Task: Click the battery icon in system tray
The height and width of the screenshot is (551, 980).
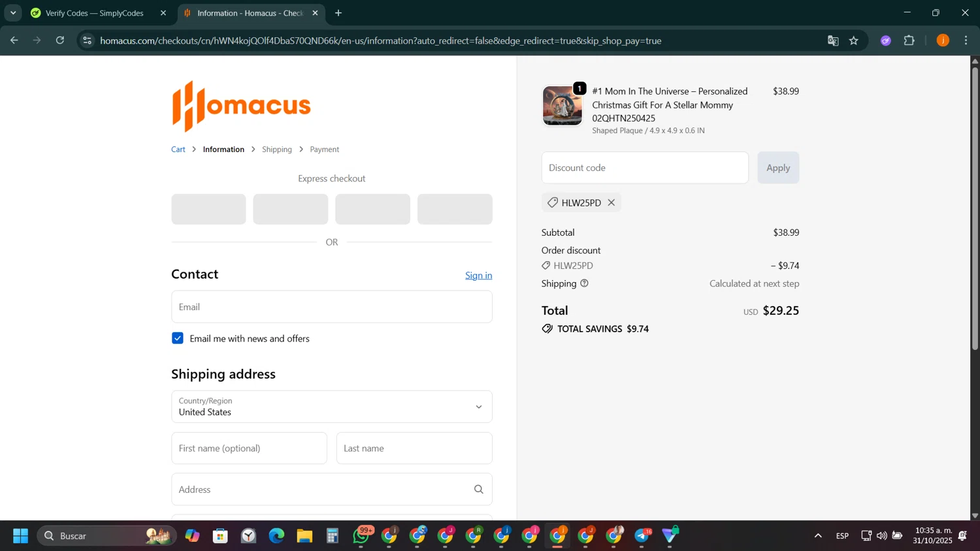Action: point(897,536)
